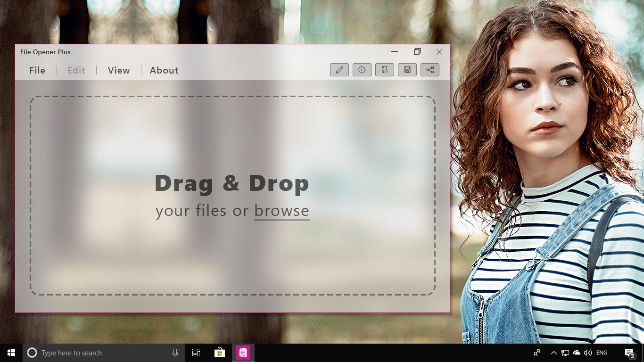Click the ENG language indicator
Image resolution: width=644 pixels, height=362 pixels.
(602, 353)
